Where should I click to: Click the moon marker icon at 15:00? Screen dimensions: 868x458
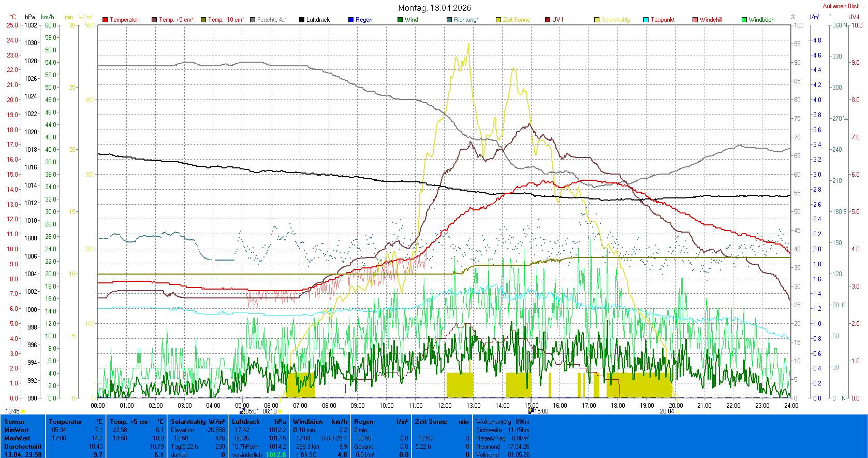(531, 411)
